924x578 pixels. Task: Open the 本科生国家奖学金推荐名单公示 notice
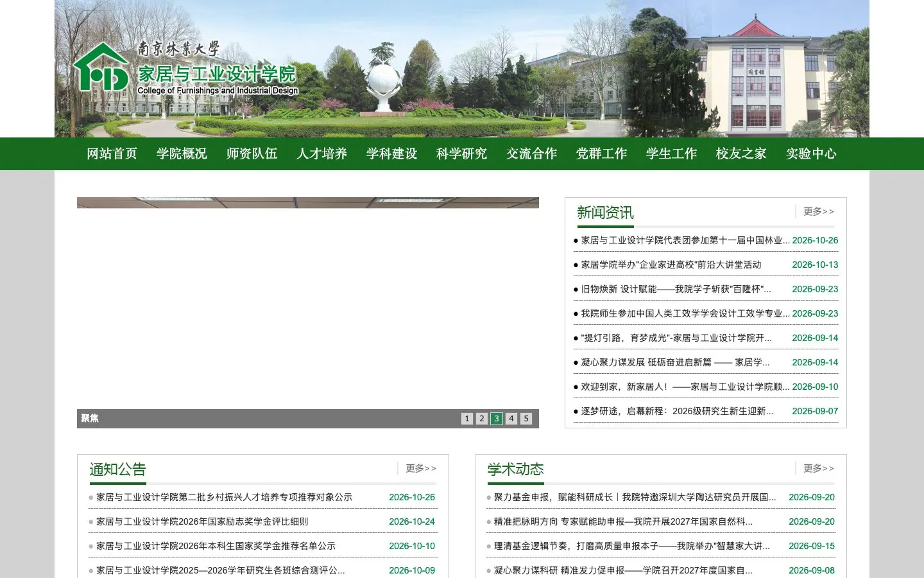pyautogui.click(x=216, y=546)
